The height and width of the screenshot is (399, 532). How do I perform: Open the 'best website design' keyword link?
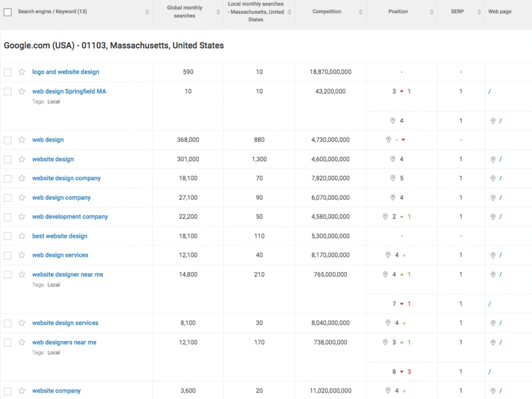[60, 236]
